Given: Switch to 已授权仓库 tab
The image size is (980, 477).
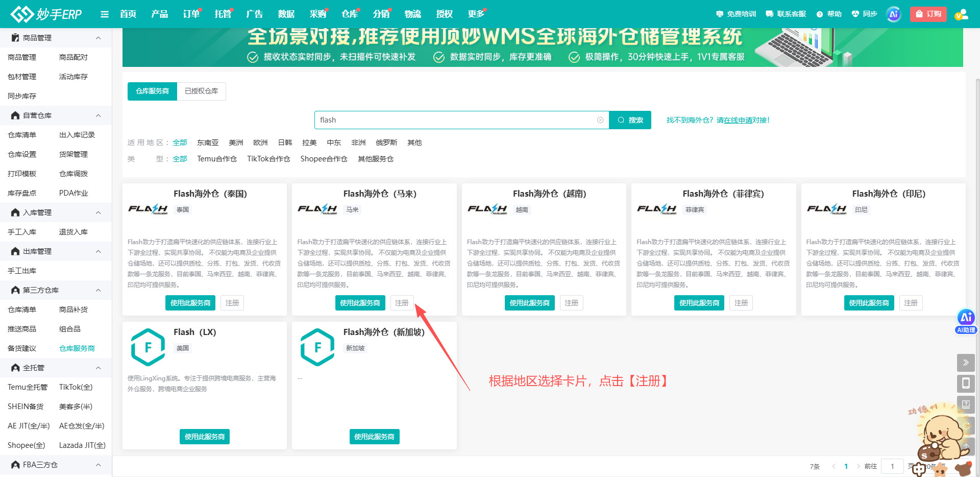Looking at the screenshot, I should (201, 91).
